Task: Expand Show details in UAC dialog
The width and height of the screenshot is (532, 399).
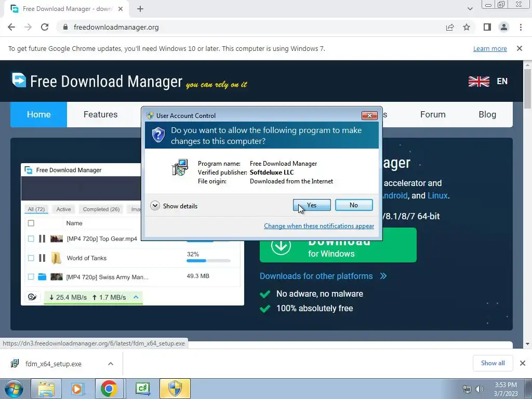Action: pos(174,206)
